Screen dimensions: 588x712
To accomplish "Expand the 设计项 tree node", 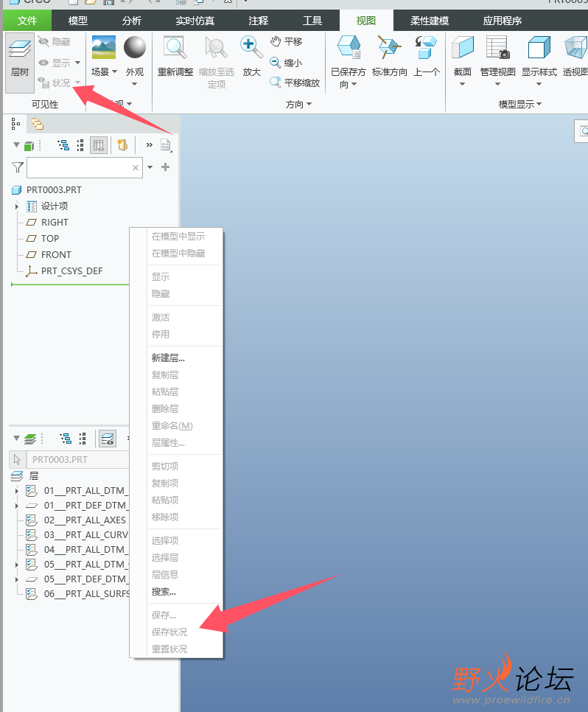I will 17,206.
